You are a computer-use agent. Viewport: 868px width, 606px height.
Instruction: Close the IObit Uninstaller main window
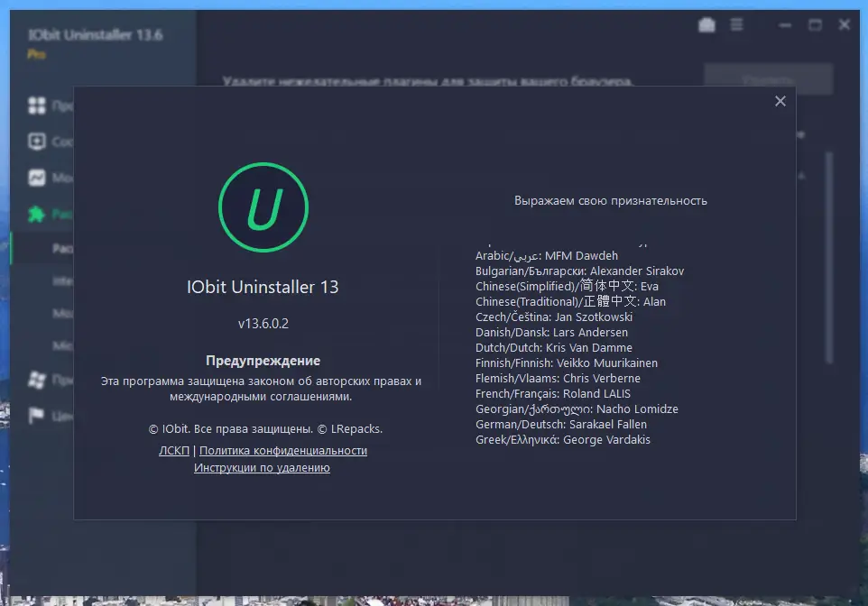click(x=845, y=25)
